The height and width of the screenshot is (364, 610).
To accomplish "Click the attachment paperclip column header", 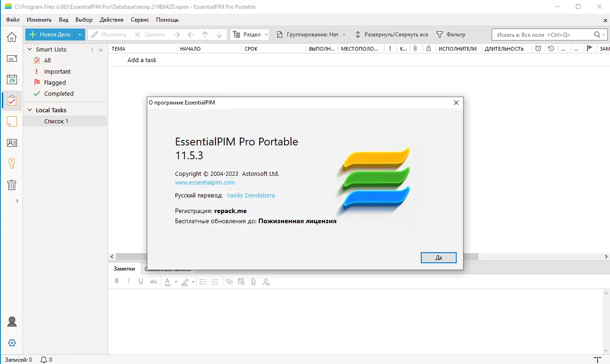I will [415, 48].
